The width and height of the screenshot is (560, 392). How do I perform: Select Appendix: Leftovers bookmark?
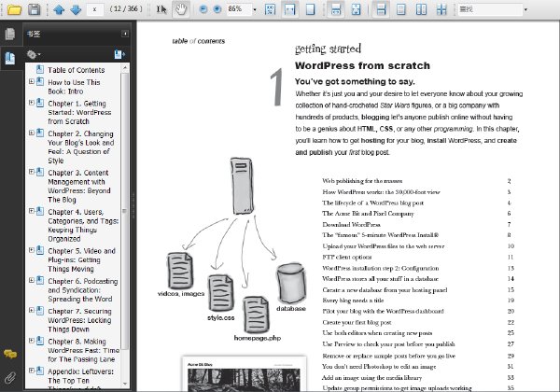click(x=80, y=379)
